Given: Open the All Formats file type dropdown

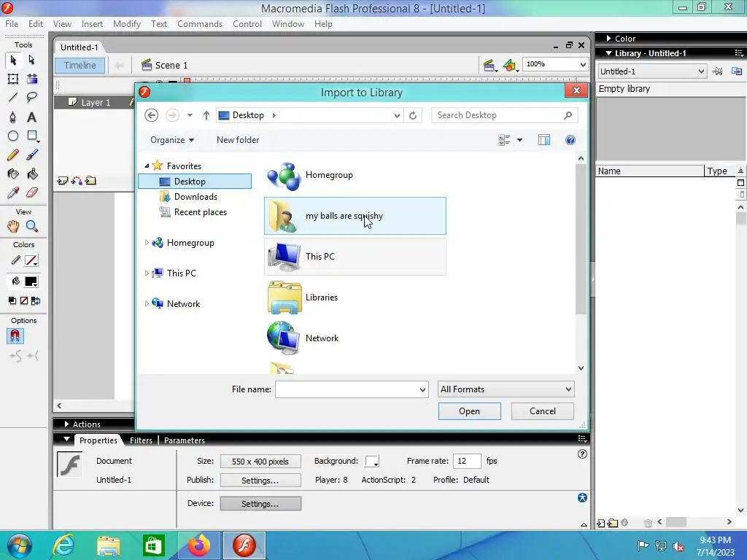Looking at the screenshot, I should 506,389.
